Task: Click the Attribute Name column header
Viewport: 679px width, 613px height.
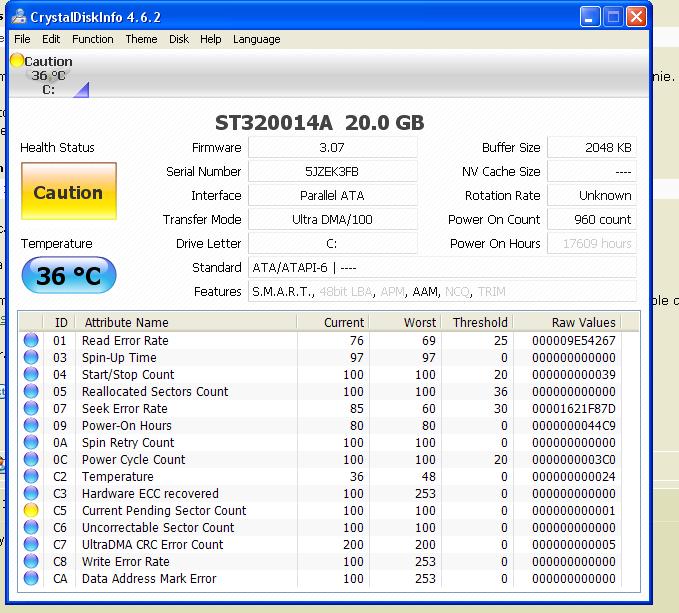Action: pyautogui.click(x=186, y=322)
